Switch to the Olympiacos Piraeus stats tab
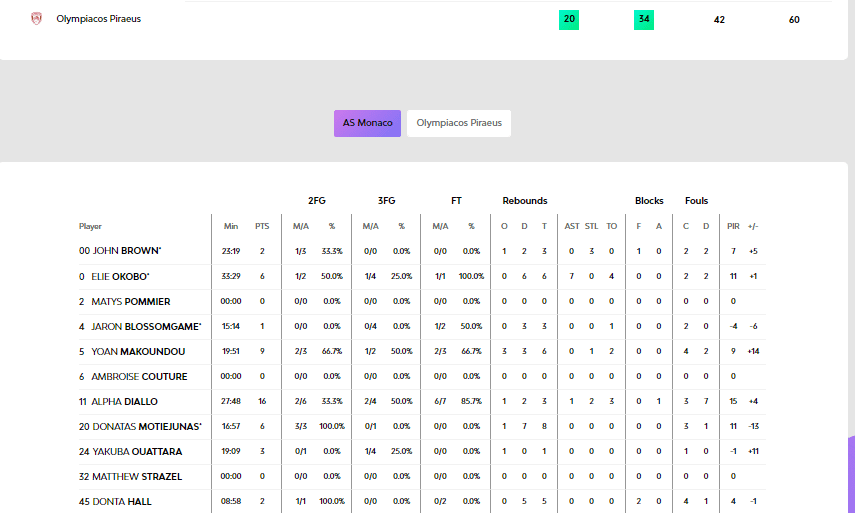Image resolution: width=855 pixels, height=513 pixels. (x=459, y=123)
